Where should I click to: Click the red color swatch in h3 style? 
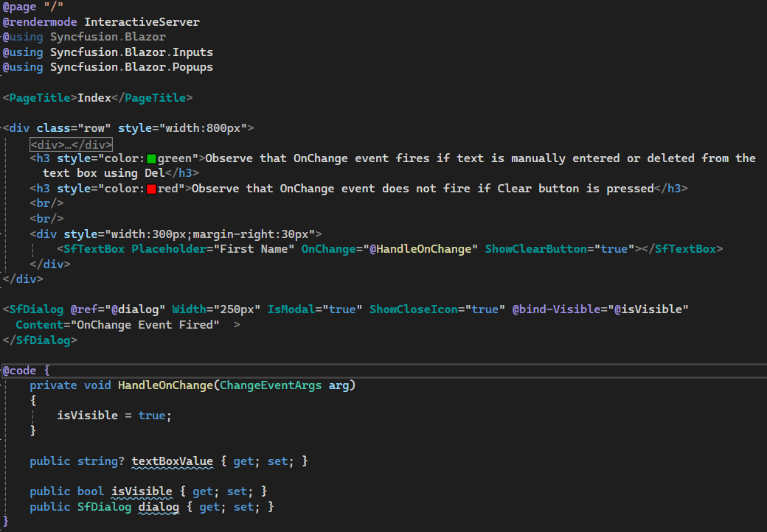[152, 189]
